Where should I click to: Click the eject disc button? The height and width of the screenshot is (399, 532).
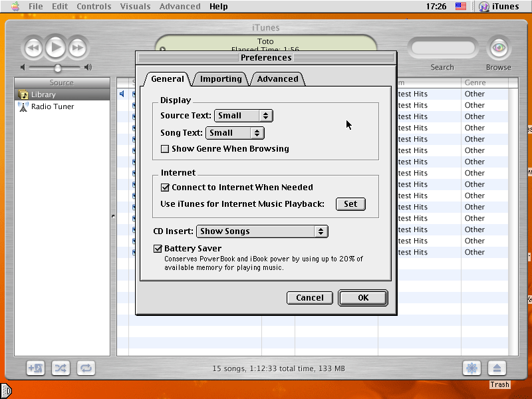pos(497,368)
